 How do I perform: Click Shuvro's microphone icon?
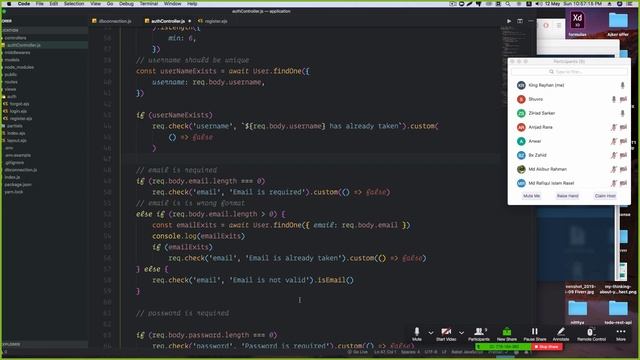[613, 99]
